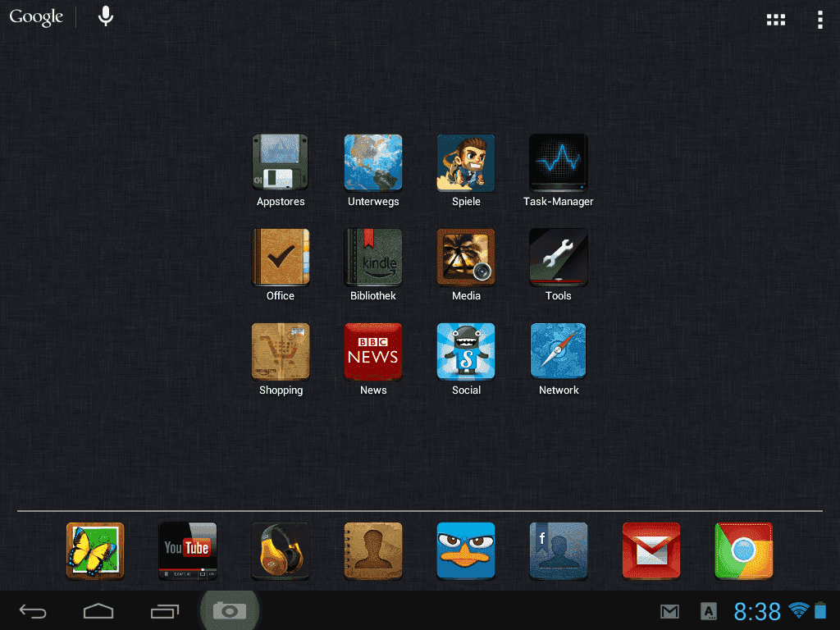Open the Facebook contacts app in dock
This screenshot has width=840, height=630.
point(558,551)
